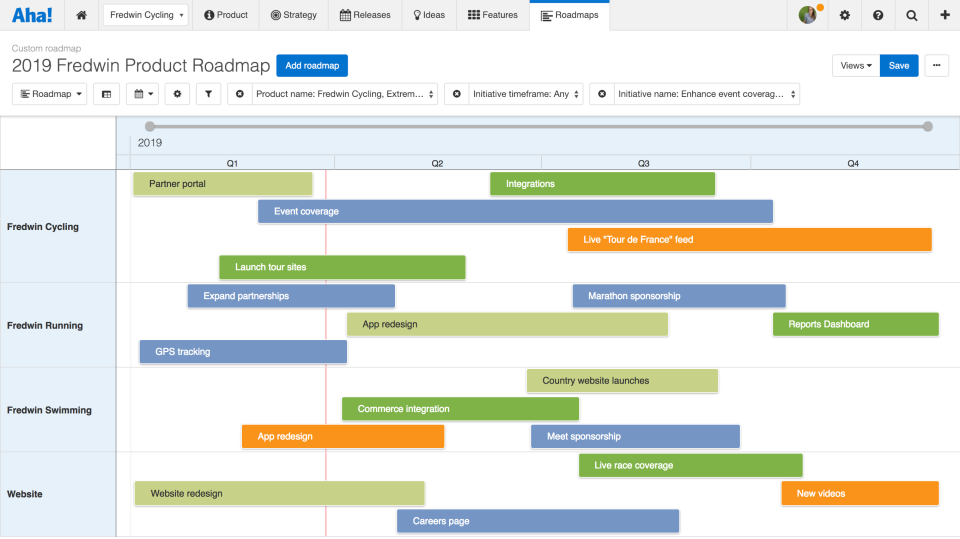Image resolution: width=960 pixels, height=539 pixels.
Task: Click the help question mark icon
Action: pos(878,15)
